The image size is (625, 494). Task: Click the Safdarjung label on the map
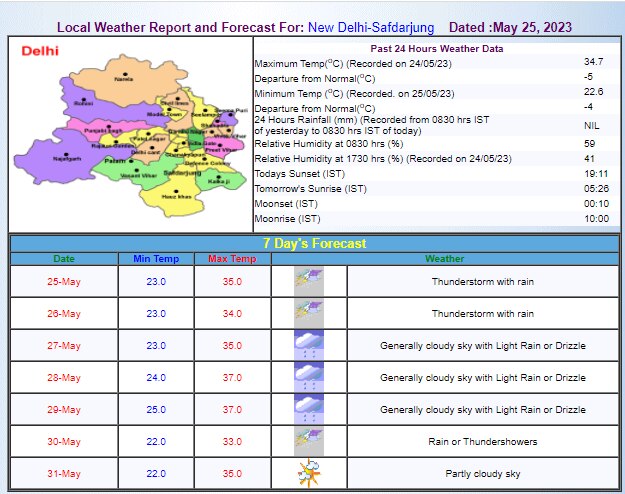183,173
